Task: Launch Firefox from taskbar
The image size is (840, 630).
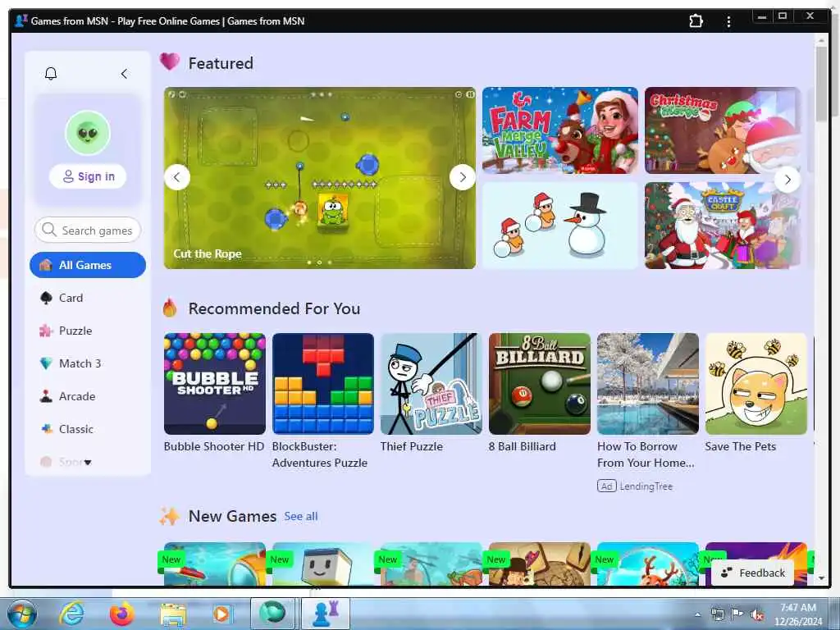Action: click(122, 614)
